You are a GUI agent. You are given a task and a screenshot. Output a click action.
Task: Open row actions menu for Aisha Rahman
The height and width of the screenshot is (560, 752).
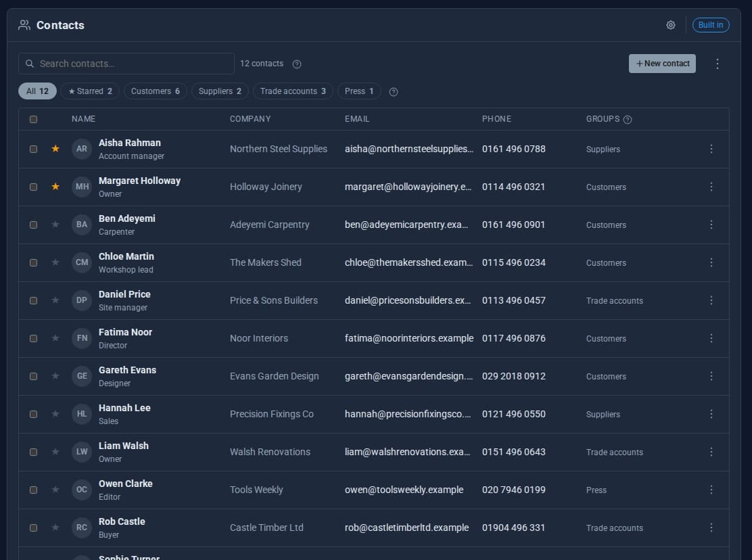711,149
